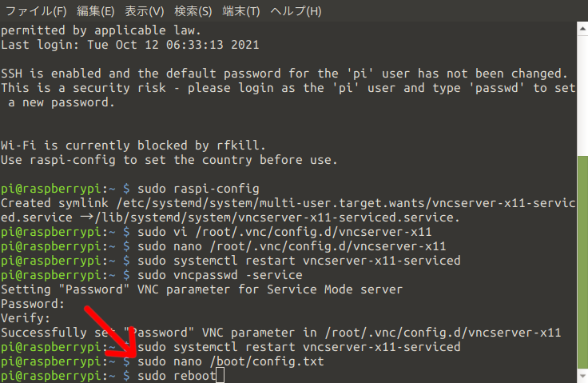The image size is (588, 383).
Task: Click the scrollbar up arrow
Action: coord(582,29)
